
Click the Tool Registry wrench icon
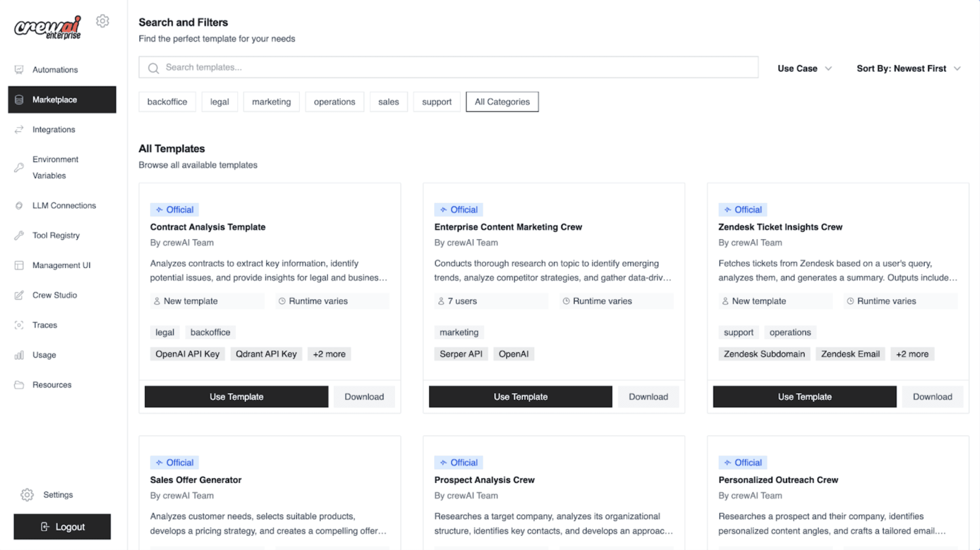pyautogui.click(x=19, y=236)
